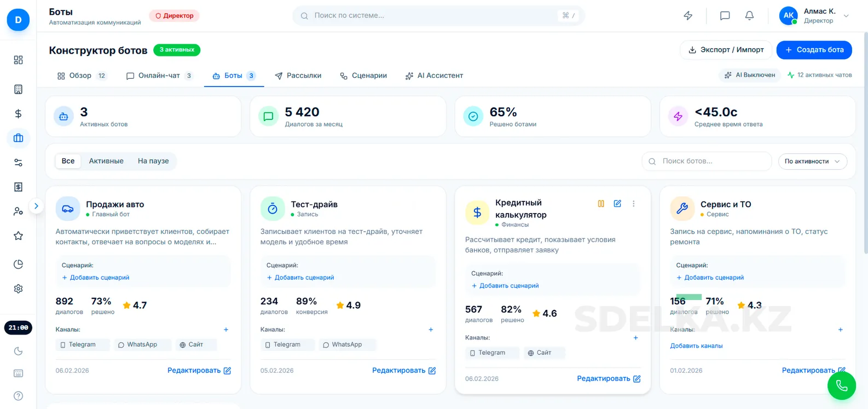Open the По активности sort dropdown
This screenshot has height=409, width=868.
coord(812,162)
